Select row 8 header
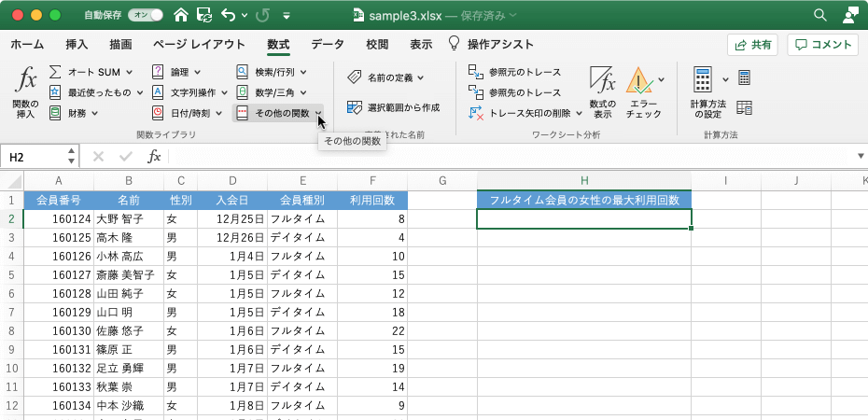The height and width of the screenshot is (420, 868). [x=12, y=331]
